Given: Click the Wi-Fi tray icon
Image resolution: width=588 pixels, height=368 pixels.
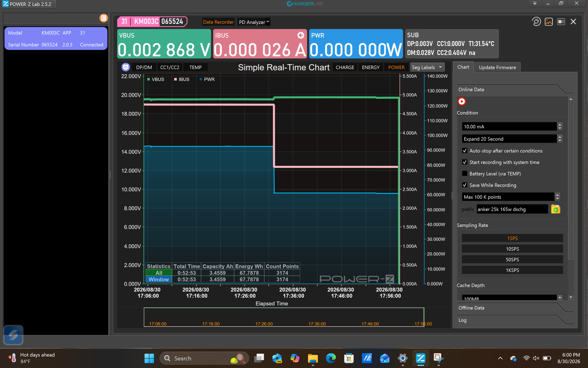Looking at the screenshot, I should click(x=526, y=358).
